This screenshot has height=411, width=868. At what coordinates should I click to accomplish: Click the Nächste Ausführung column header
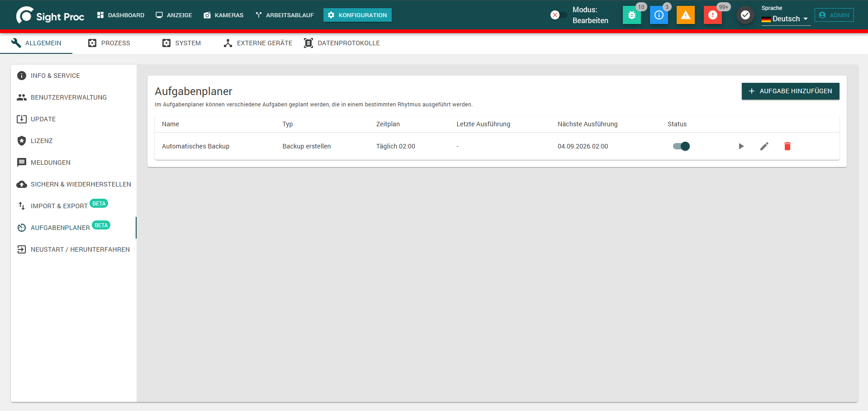point(587,124)
